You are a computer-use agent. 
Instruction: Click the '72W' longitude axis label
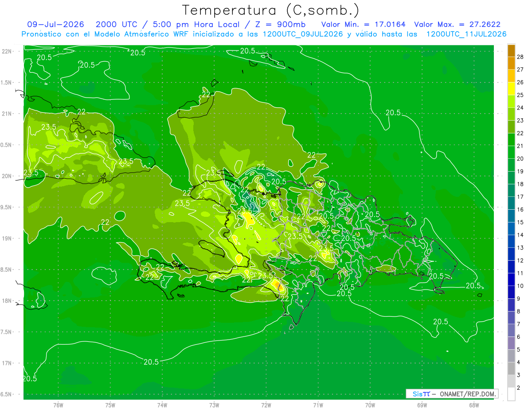click(266, 405)
